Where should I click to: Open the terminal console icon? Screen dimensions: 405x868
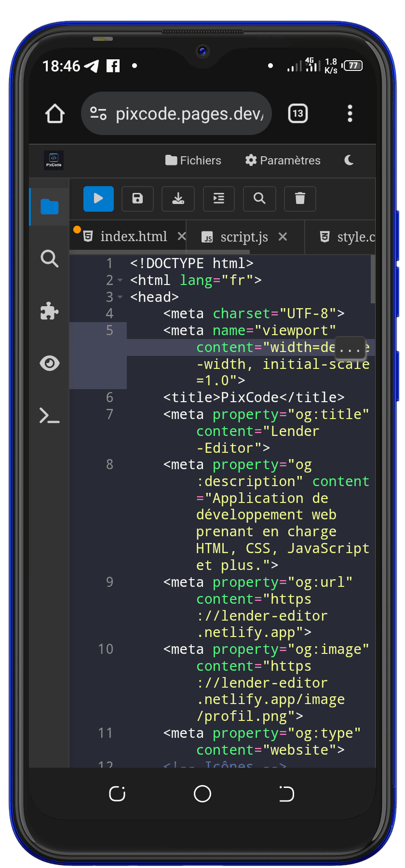(x=49, y=415)
